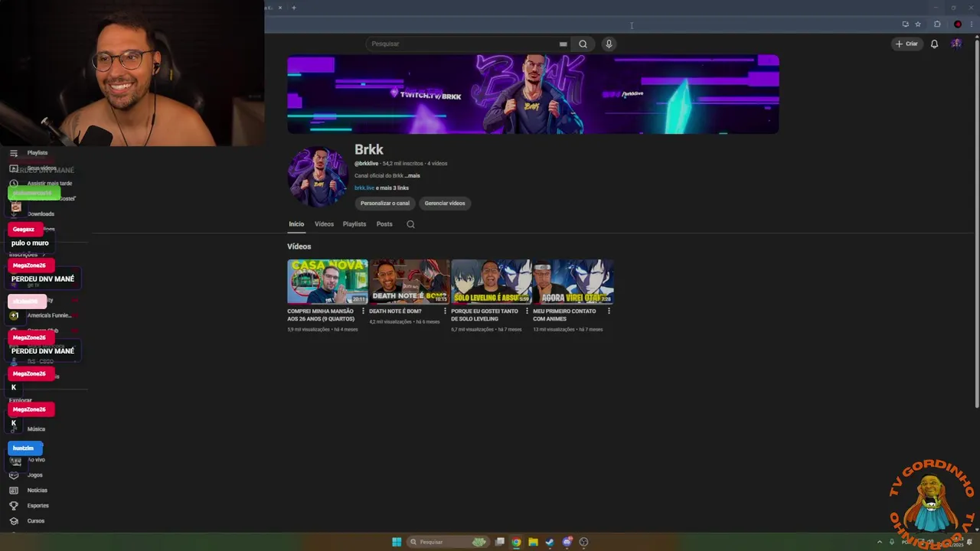Viewport: 980px width, 551px height.
Task: Activate voice search microphone icon
Action: point(609,44)
